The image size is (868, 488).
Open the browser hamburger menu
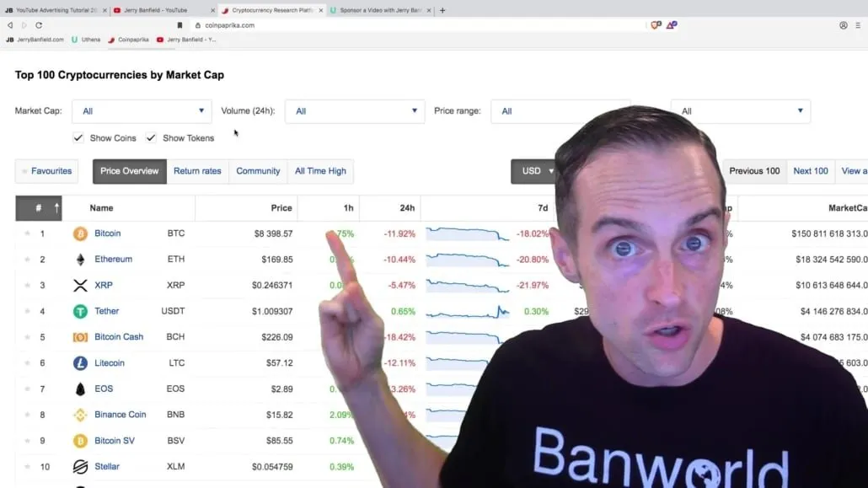pos(858,25)
